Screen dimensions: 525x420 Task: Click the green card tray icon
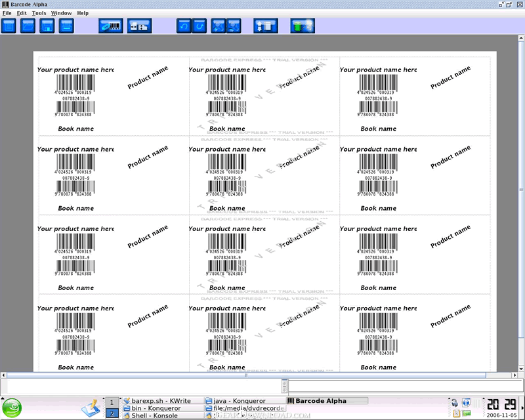click(467, 413)
